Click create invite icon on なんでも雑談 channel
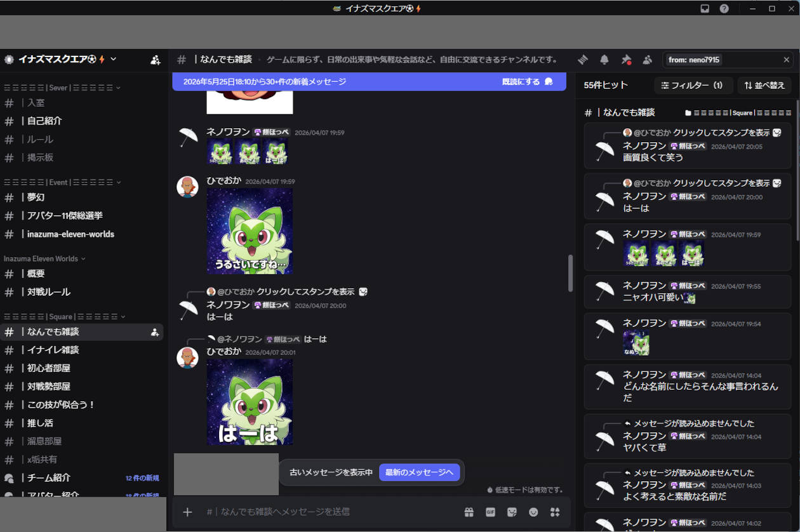Screen dimensions: 800x532 [x=154, y=332]
